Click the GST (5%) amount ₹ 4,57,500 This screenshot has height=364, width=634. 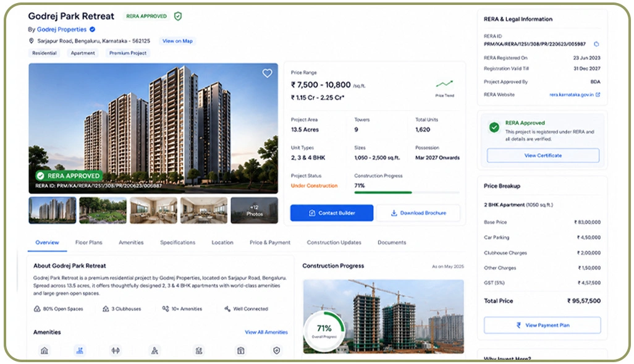point(589,282)
